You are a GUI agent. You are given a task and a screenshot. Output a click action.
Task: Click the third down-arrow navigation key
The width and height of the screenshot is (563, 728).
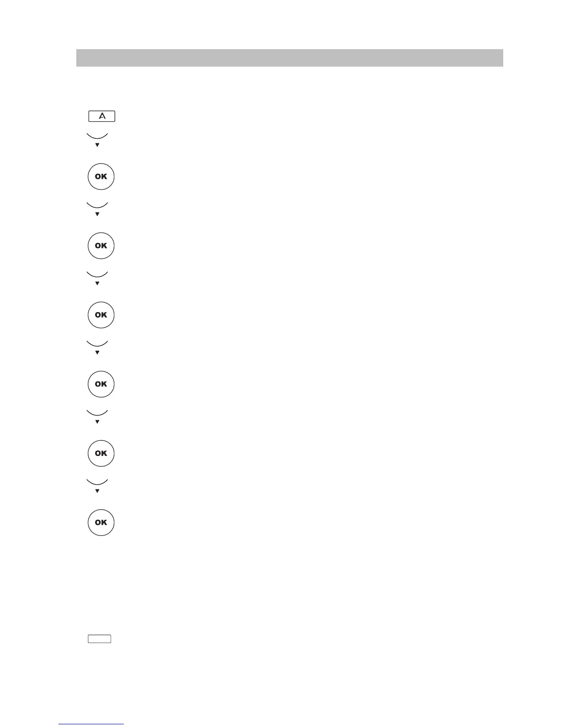tap(97, 279)
